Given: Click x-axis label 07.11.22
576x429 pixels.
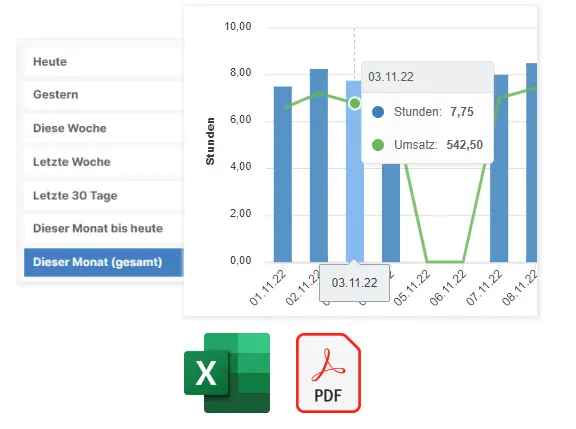Looking at the screenshot, I should pos(484,288).
